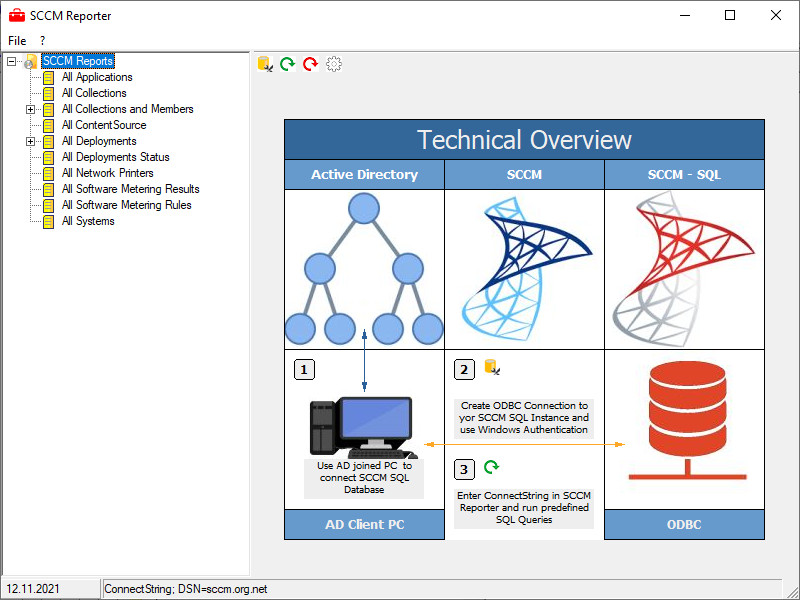This screenshot has height=600, width=800.
Task: Click the report icon next to All ContentSource
Action: click(x=48, y=126)
